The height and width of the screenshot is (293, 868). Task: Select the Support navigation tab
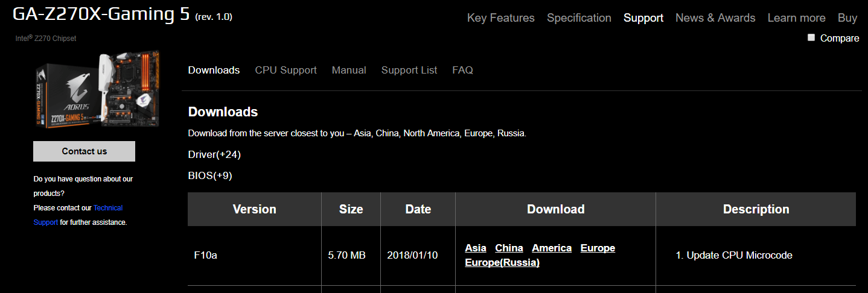pyautogui.click(x=643, y=18)
